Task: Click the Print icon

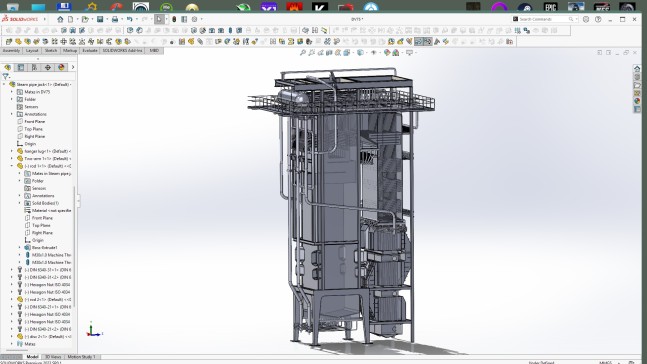Action: click(x=115, y=19)
